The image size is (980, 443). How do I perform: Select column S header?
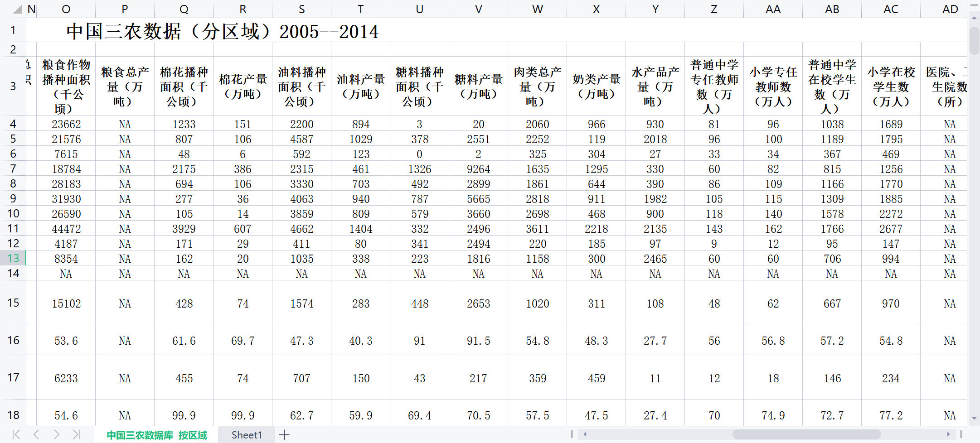[x=302, y=9]
